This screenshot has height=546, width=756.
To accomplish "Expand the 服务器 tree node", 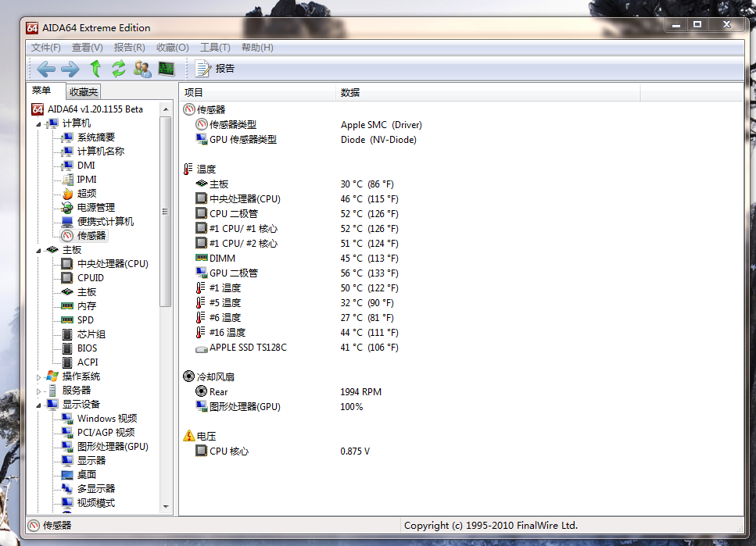I will coord(38,391).
